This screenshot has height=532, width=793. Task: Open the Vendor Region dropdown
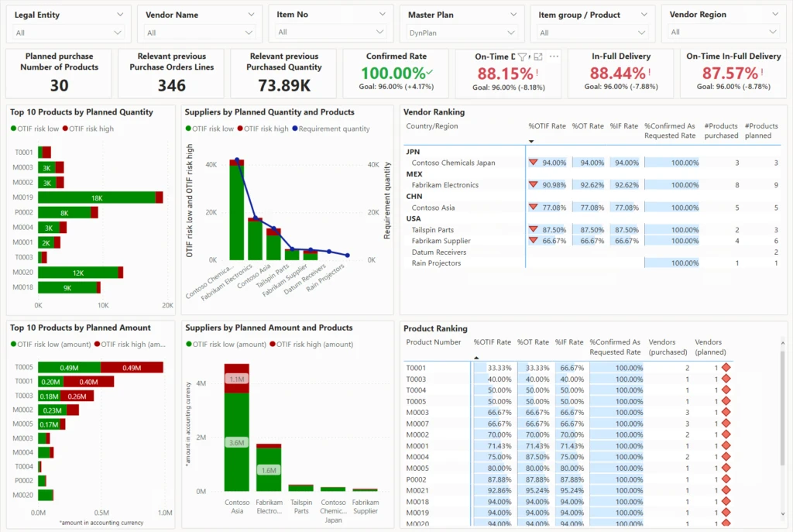coord(776,14)
